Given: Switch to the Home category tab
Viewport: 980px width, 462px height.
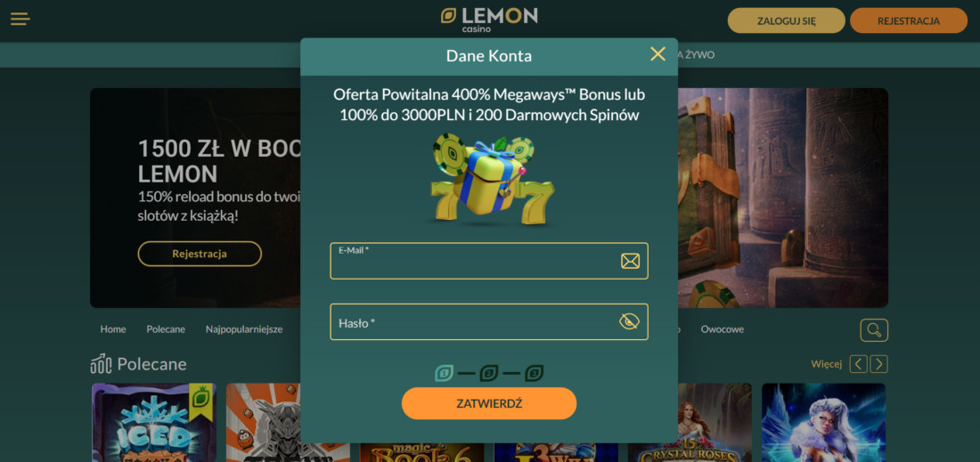Looking at the screenshot, I should (113, 329).
